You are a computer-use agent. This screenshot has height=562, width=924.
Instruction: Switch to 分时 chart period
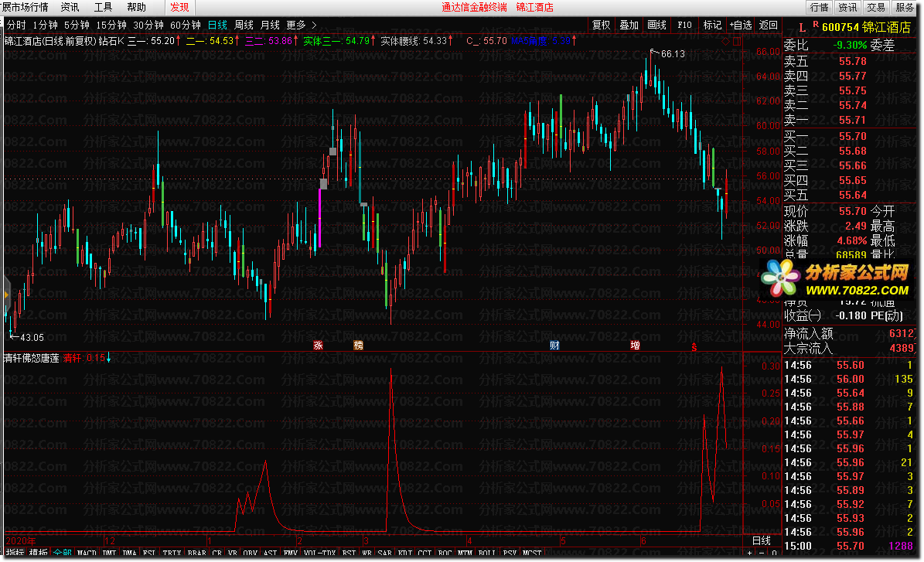point(16,25)
